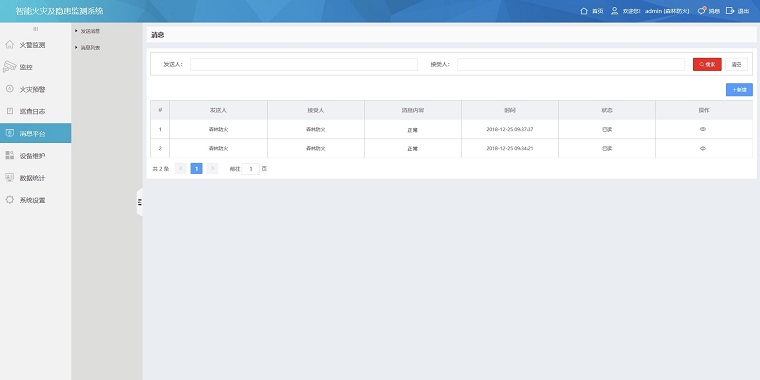Click the 接受人 column header
This screenshot has height=380, width=760.
coord(316,111)
